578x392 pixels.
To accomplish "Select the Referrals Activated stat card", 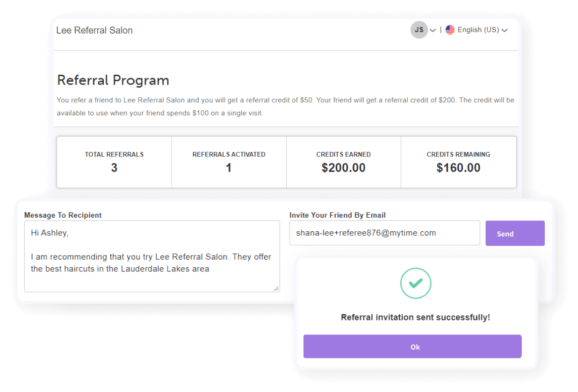I will (229, 162).
